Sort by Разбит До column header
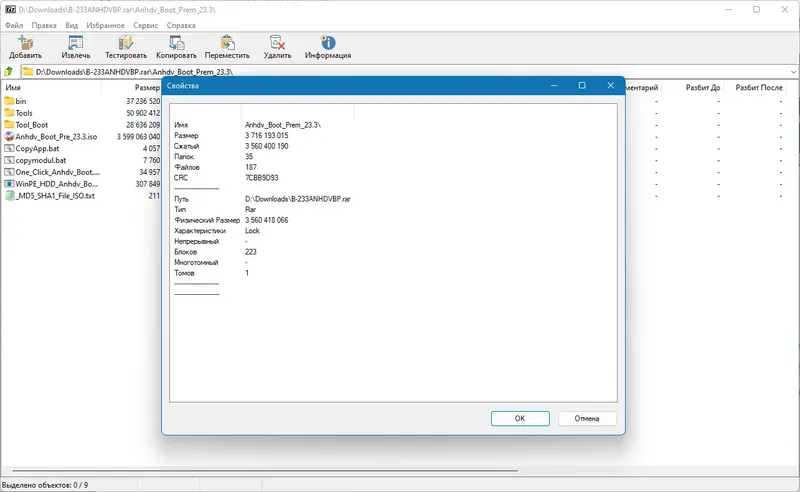Image resolution: width=800 pixels, height=492 pixels. (703, 87)
